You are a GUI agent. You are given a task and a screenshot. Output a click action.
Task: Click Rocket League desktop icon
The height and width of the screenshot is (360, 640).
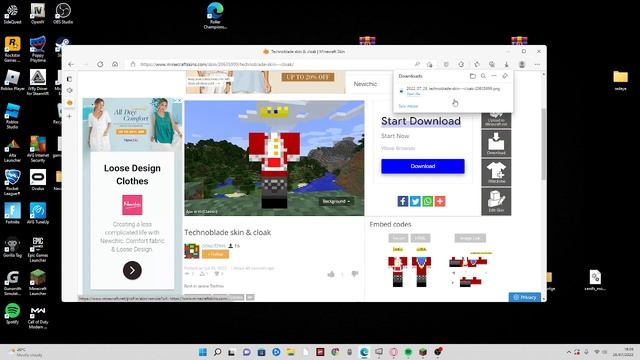(12, 182)
